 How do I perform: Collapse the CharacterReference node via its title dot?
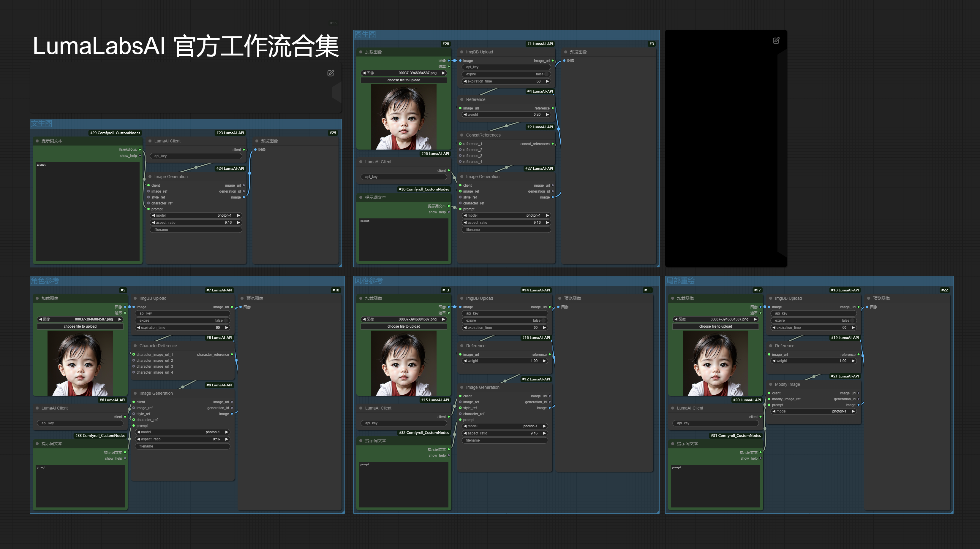pyautogui.click(x=135, y=346)
